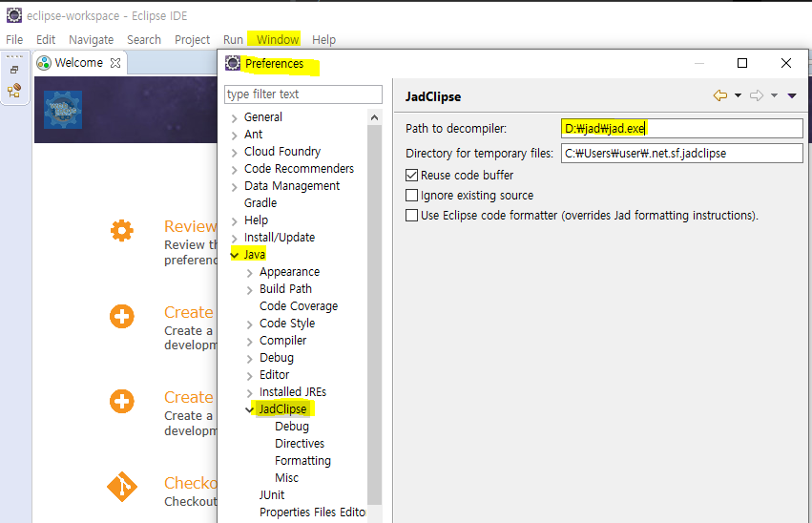Screen dimensions: 812x523
Task: Click the gear icon beside Review
Action: coord(122,230)
